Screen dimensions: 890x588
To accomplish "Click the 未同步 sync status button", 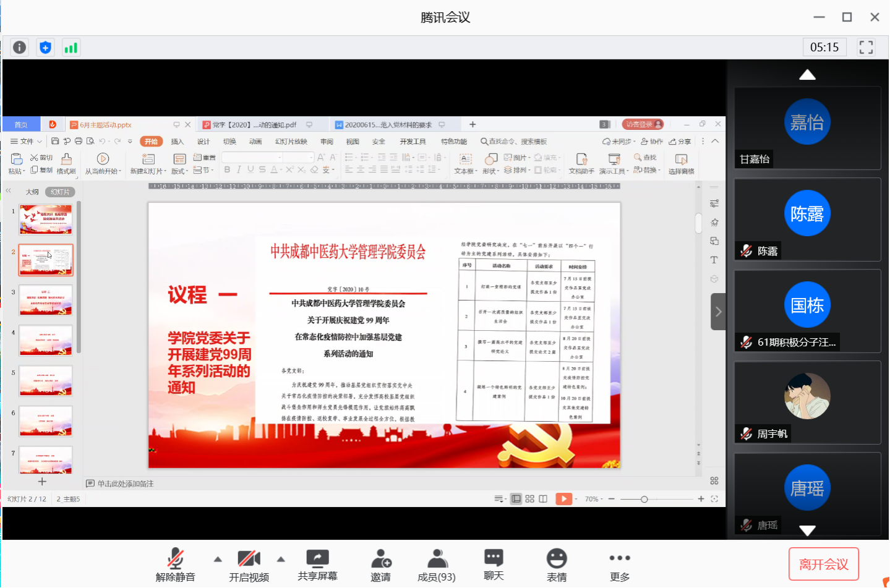I will click(x=618, y=142).
